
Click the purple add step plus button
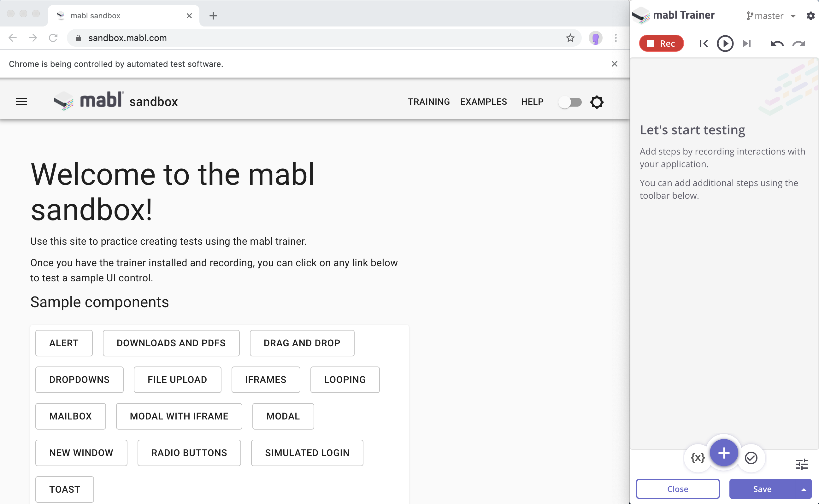click(x=724, y=453)
